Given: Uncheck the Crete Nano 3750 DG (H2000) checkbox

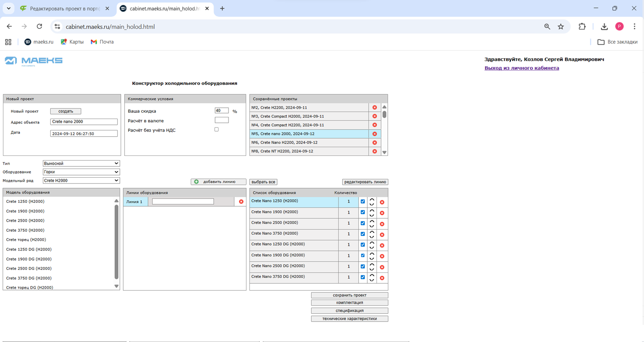Looking at the screenshot, I should [x=363, y=277].
